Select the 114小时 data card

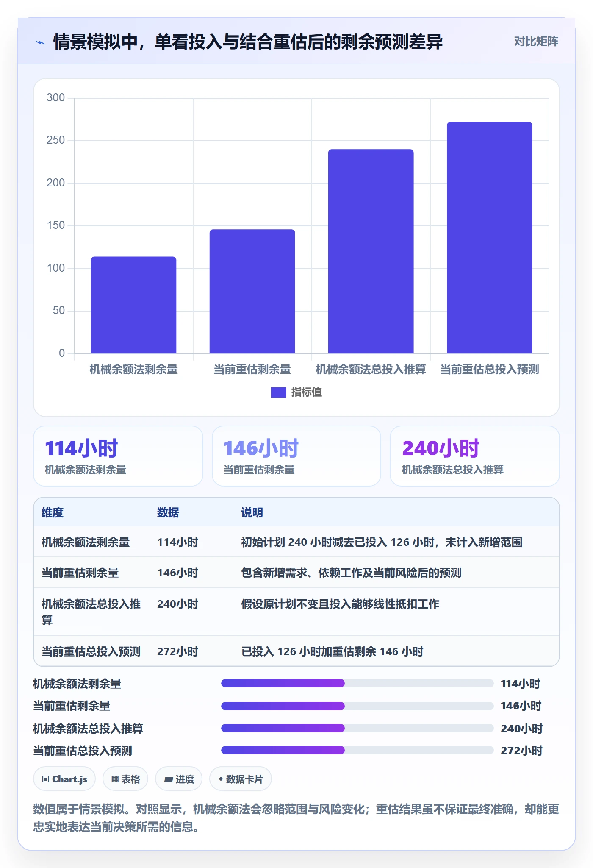pos(118,456)
